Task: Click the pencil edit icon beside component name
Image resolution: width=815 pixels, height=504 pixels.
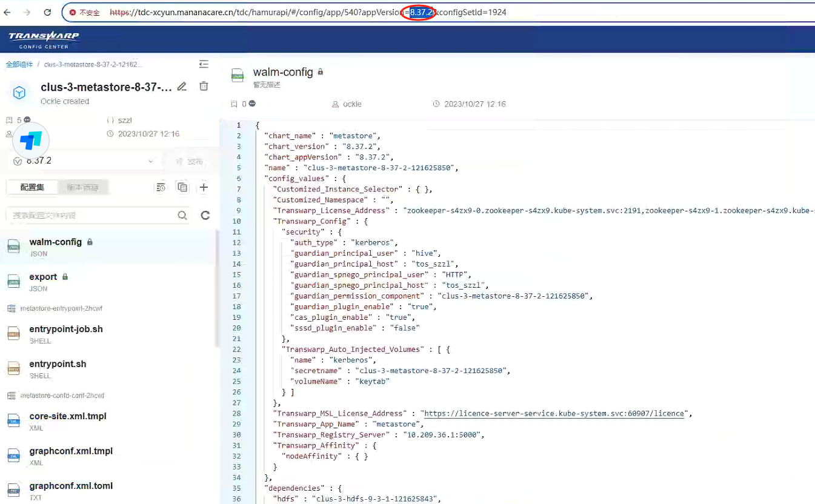Action: 182,87
